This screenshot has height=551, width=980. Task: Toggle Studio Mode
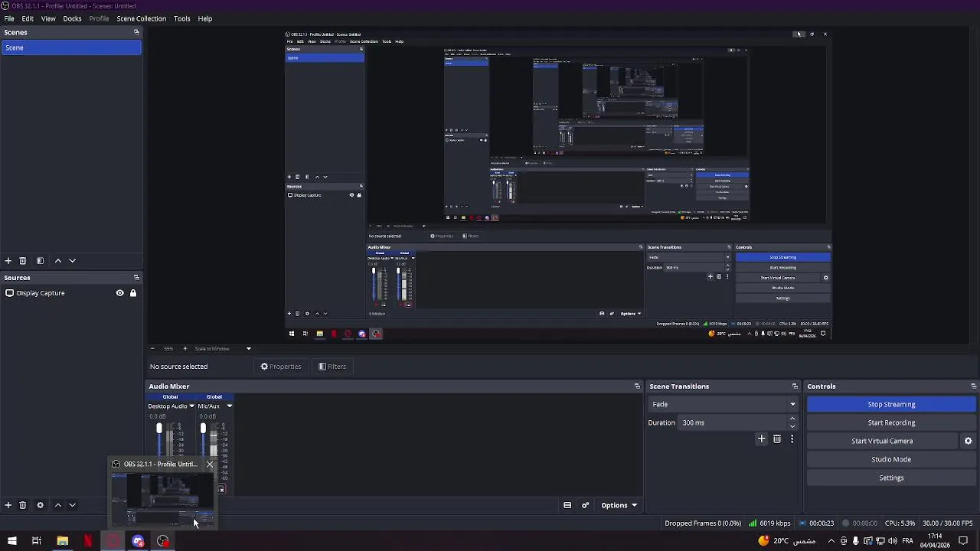(x=891, y=459)
